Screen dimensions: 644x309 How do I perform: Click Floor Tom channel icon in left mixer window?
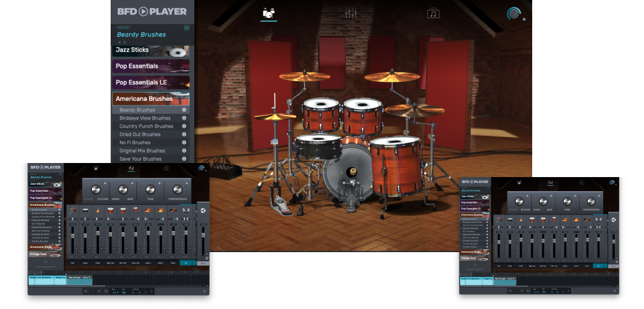pyautogui.click(x=135, y=210)
